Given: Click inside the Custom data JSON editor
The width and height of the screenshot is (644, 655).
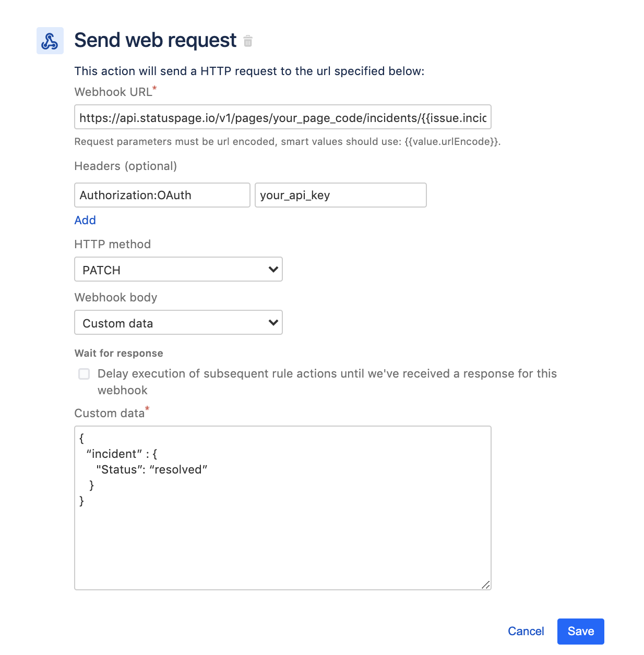Looking at the screenshot, I should [x=282, y=506].
